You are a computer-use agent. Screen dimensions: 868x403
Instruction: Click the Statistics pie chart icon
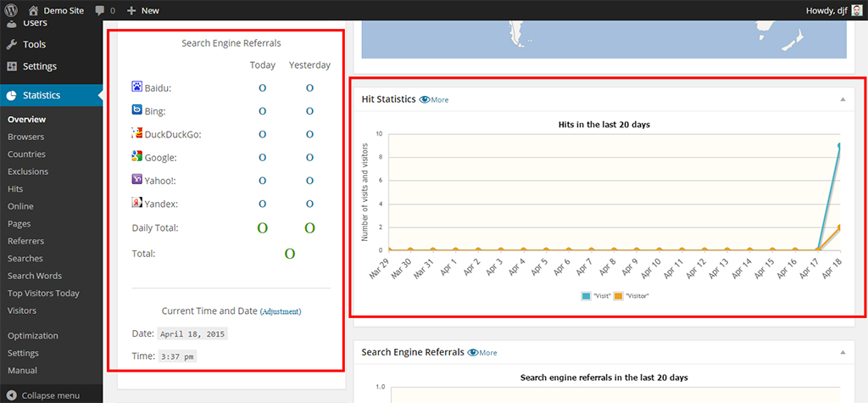click(12, 95)
